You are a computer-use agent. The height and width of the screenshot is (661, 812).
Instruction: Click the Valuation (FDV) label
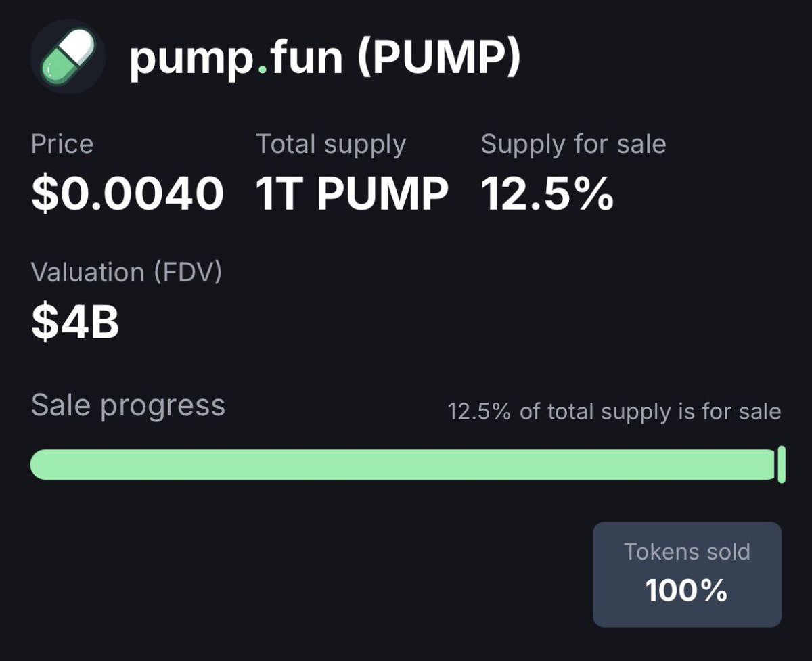click(127, 273)
